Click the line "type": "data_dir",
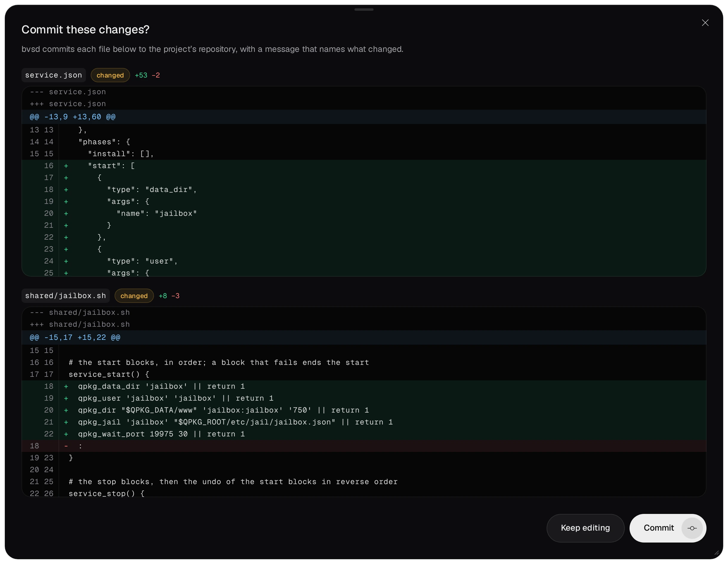 (364, 190)
